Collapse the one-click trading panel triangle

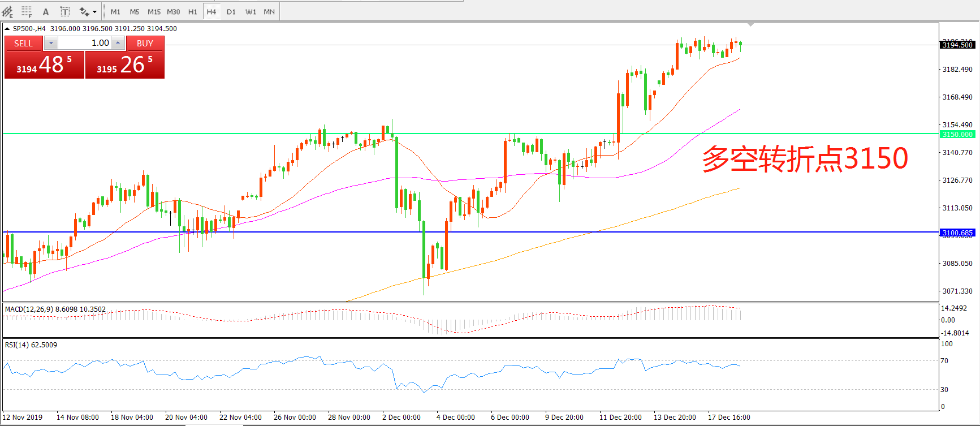(x=7, y=28)
